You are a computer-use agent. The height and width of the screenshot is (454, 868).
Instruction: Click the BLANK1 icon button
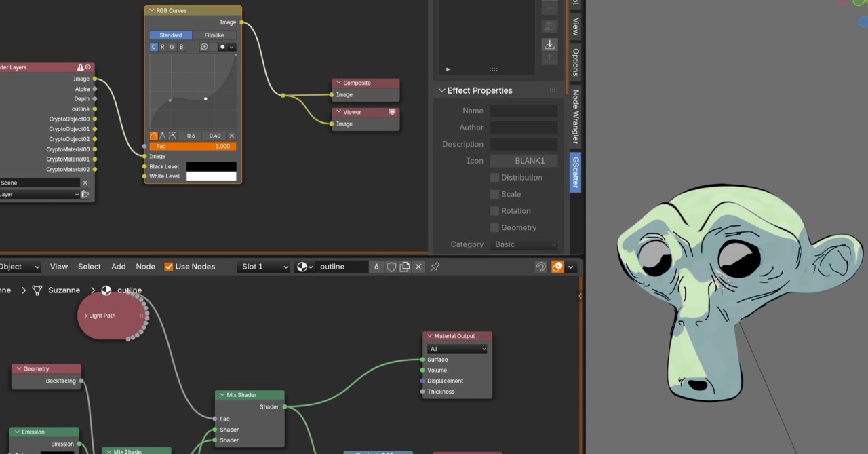(x=524, y=161)
